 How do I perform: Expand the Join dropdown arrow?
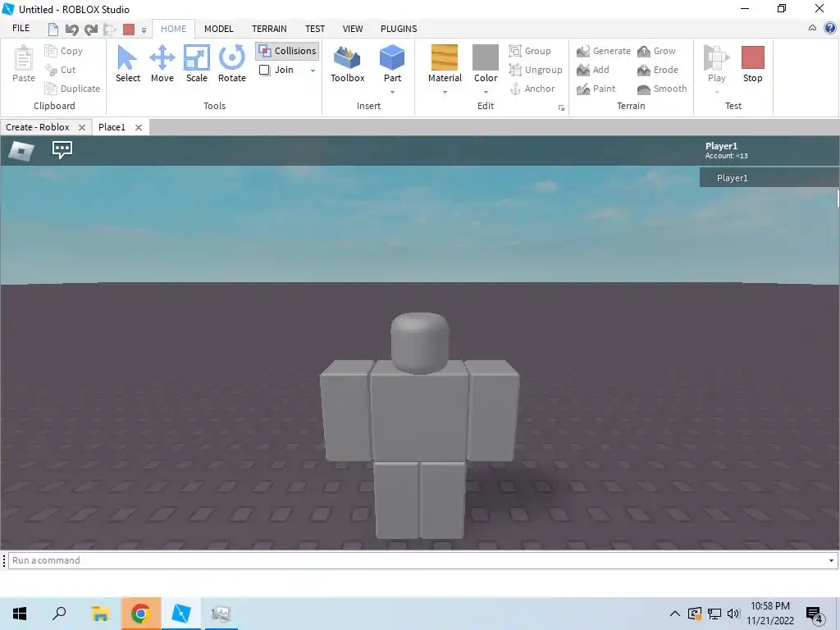(313, 71)
